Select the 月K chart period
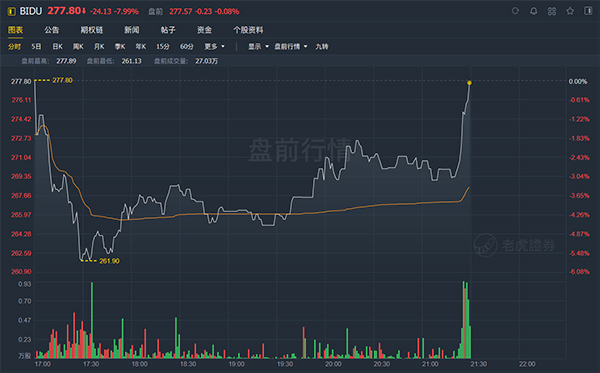The height and width of the screenshot is (373, 600). 99,47
